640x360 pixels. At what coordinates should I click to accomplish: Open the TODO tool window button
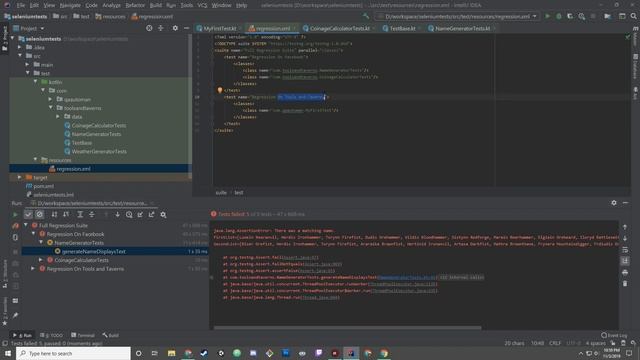click(52, 335)
